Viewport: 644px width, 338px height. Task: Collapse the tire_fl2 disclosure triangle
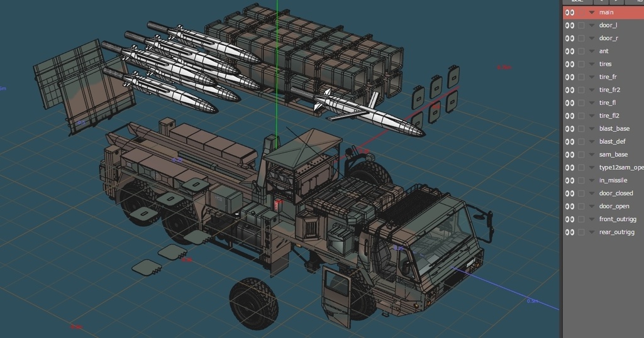click(592, 116)
